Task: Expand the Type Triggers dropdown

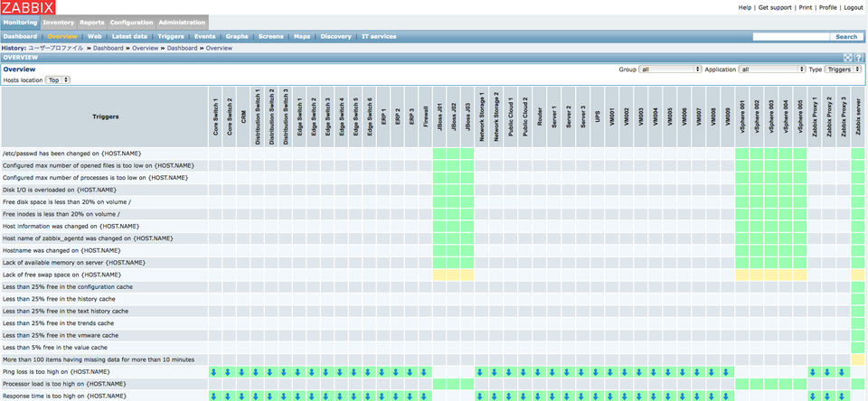Action: 843,70
